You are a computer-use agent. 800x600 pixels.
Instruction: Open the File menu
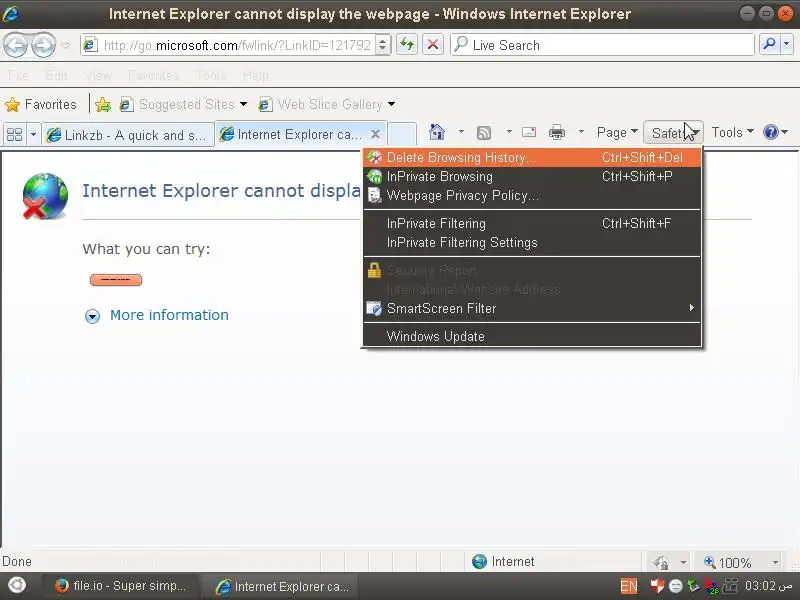point(18,76)
